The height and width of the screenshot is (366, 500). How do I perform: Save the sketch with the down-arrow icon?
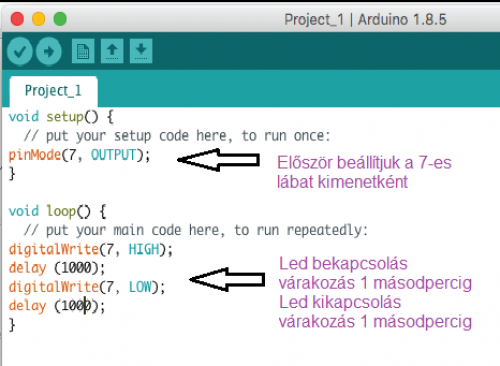click(141, 51)
